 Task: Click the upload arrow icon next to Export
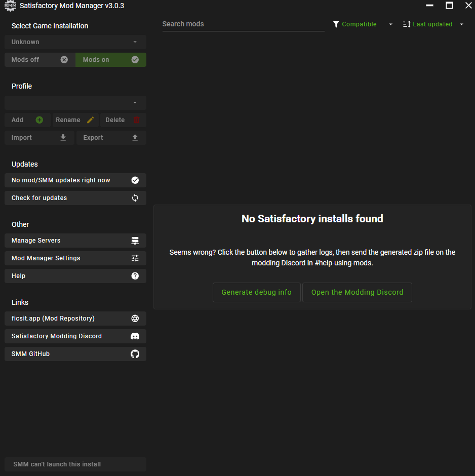[135, 138]
